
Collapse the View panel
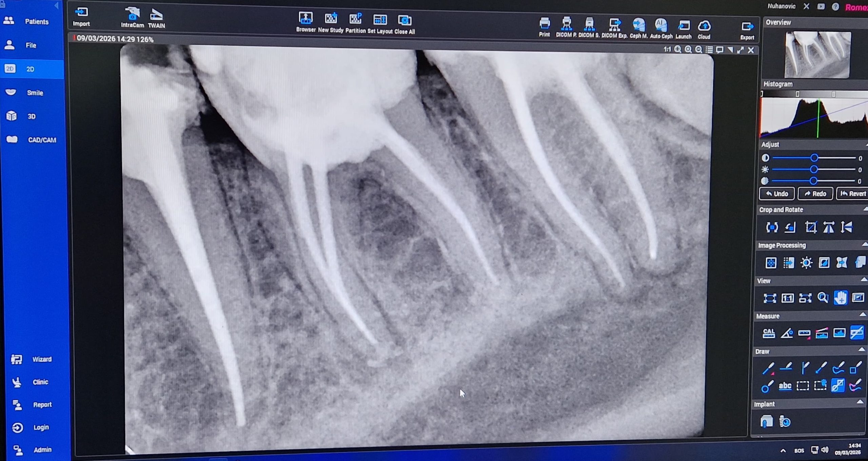pos(864,280)
